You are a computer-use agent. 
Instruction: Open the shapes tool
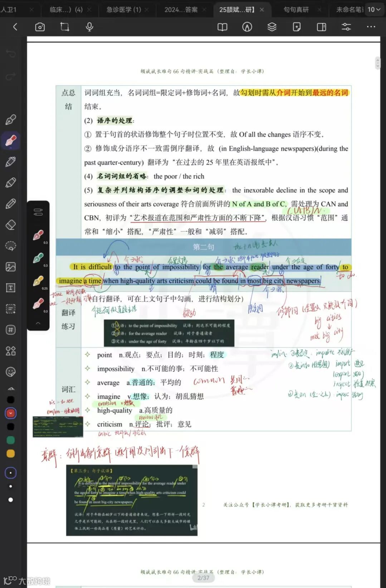[11, 351]
